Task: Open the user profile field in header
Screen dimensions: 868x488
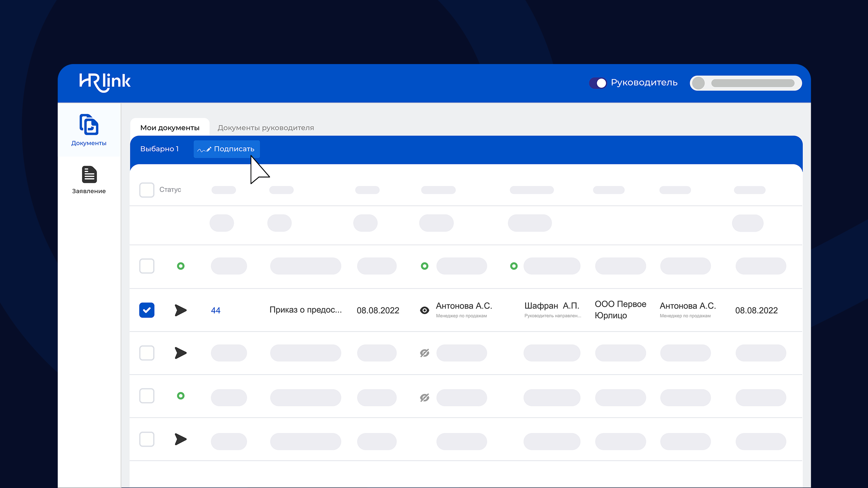Action: point(752,83)
